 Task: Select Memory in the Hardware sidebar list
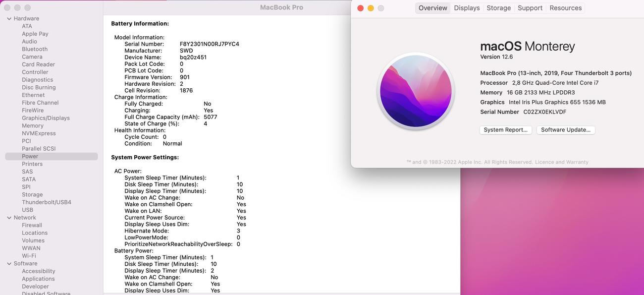[x=33, y=126]
